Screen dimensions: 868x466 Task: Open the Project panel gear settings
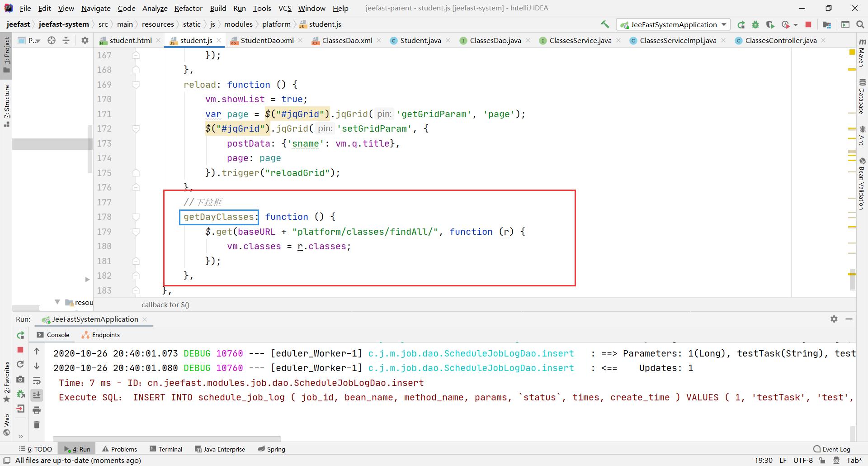coord(85,40)
